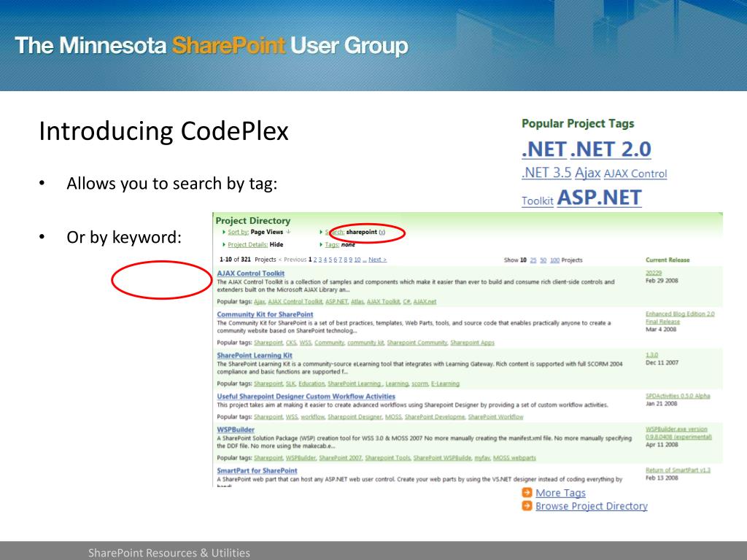
Task: Open the 1.3.0 release of SharePoint Learning Kit
Action: tap(651, 355)
